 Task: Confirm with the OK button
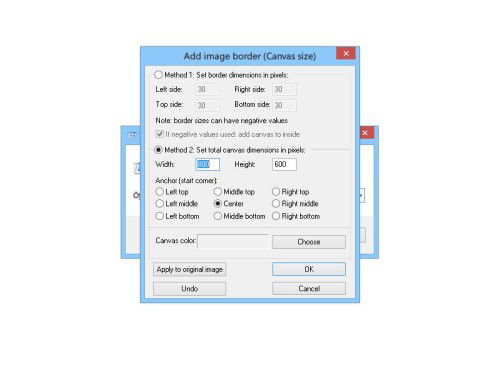click(x=309, y=269)
